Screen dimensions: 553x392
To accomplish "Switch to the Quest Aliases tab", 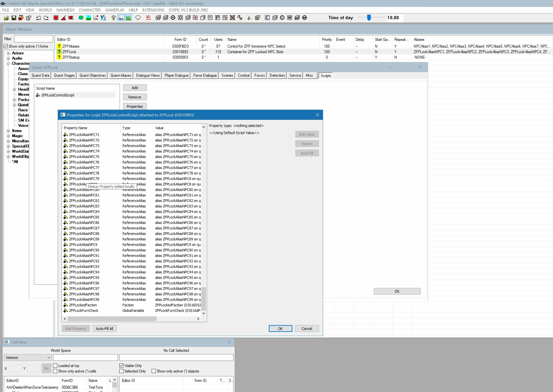I will [x=121, y=75].
